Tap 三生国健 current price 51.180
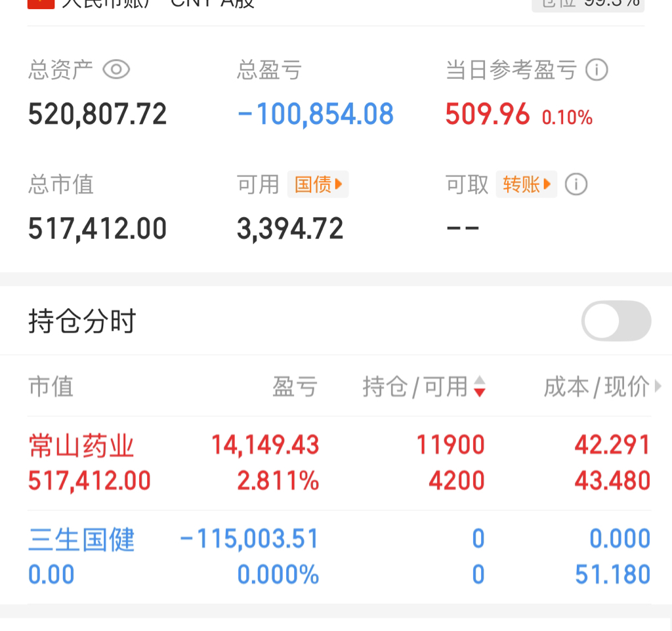The image size is (672, 631). pos(613,575)
